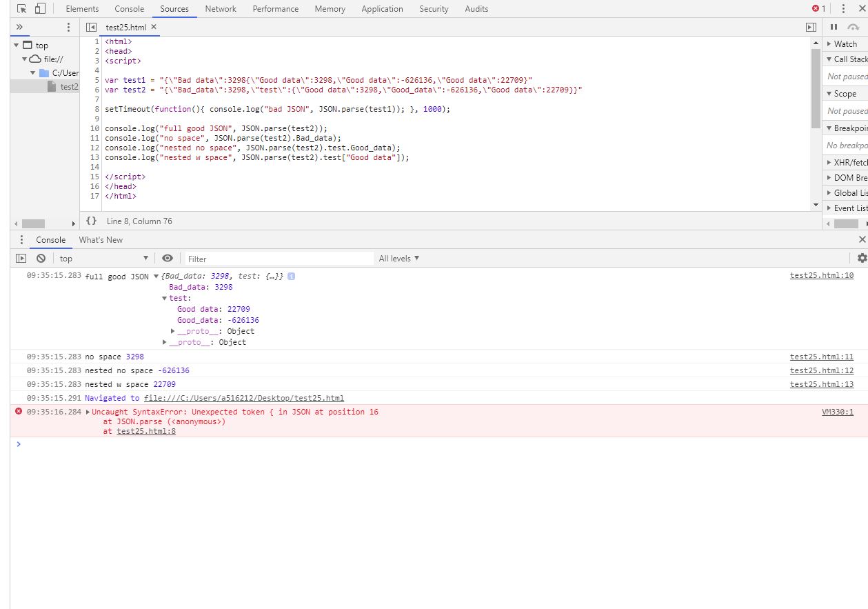Open test25.html:8 in the stack trace
This screenshot has width=868, height=609.
click(x=146, y=432)
